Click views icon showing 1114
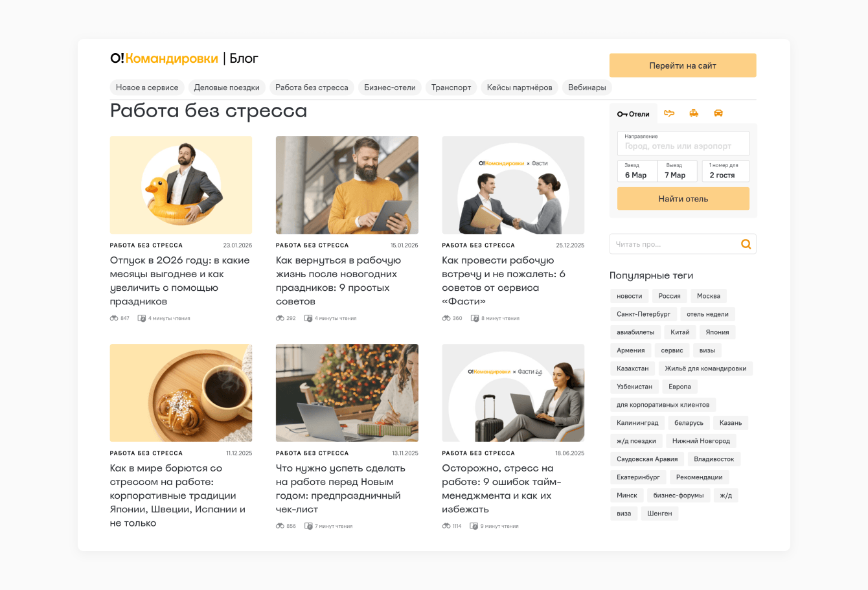The width and height of the screenshot is (868, 590). 446,526
